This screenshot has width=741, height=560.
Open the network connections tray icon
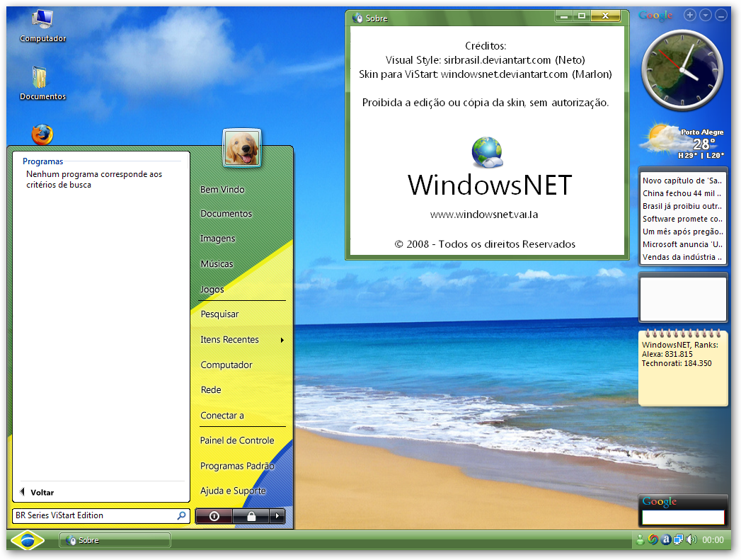point(678,539)
